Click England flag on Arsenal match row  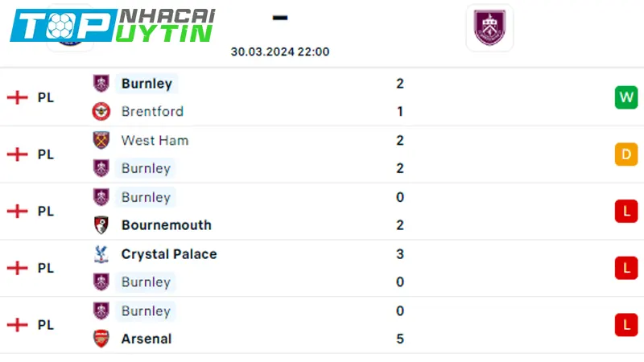click(17, 325)
